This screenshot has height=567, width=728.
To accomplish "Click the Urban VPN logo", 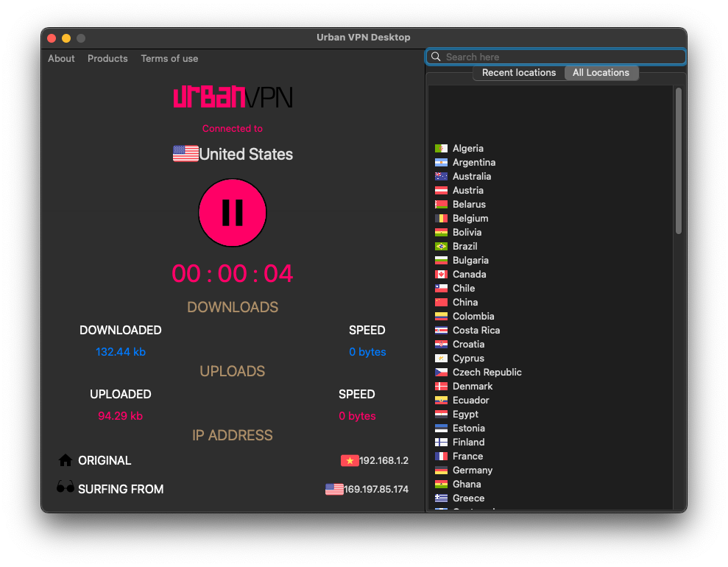I will coord(233,96).
